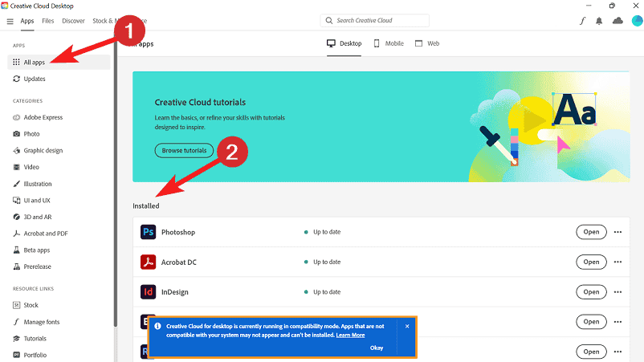Open more options for Acrobat DC
The height and width of the screenshot is (362, 644).
618,262
